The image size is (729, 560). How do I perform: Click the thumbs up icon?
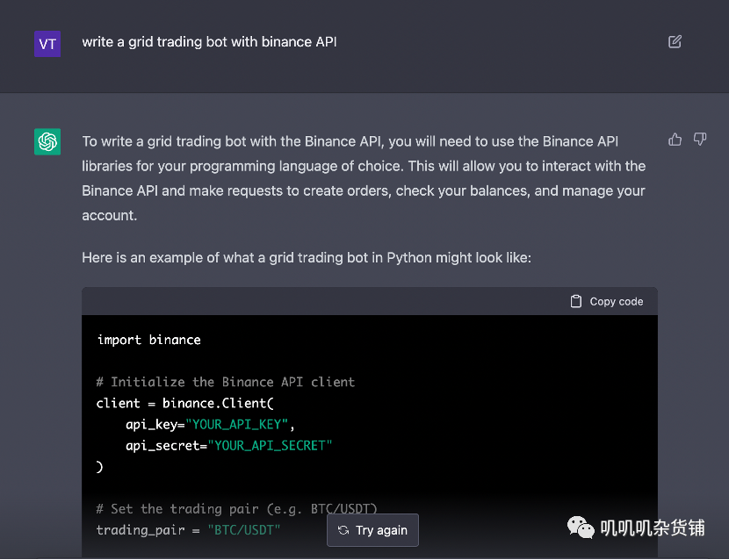[675, 140]
